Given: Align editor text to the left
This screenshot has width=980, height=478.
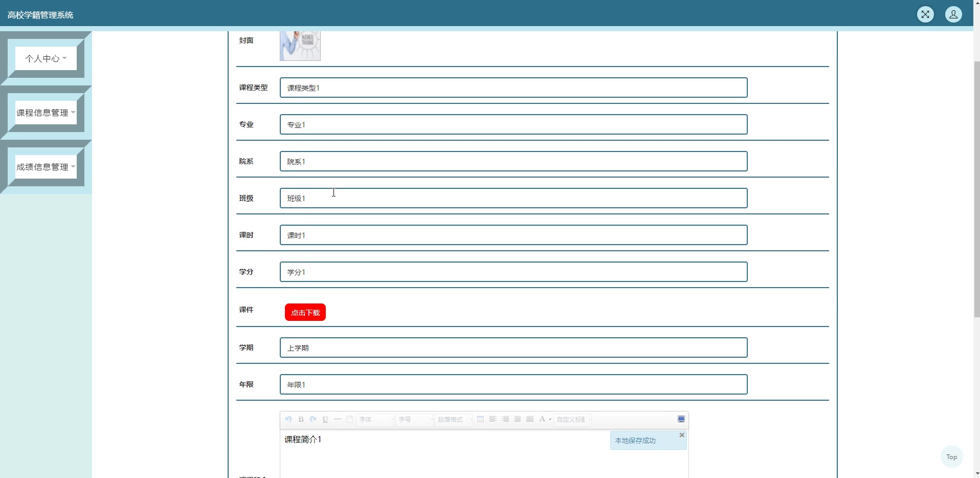Looking at the screenshot, I should click(x=493, y=419).
